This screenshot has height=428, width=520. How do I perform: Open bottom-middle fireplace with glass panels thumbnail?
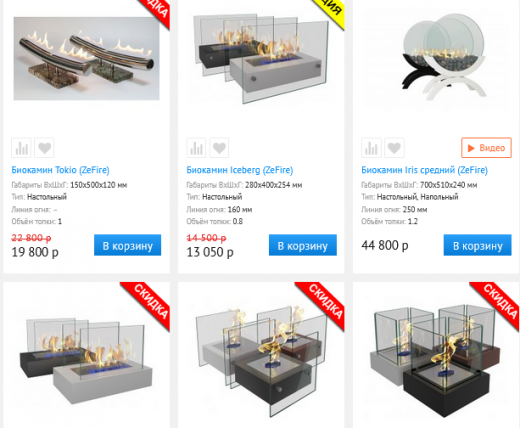point(261,362)
